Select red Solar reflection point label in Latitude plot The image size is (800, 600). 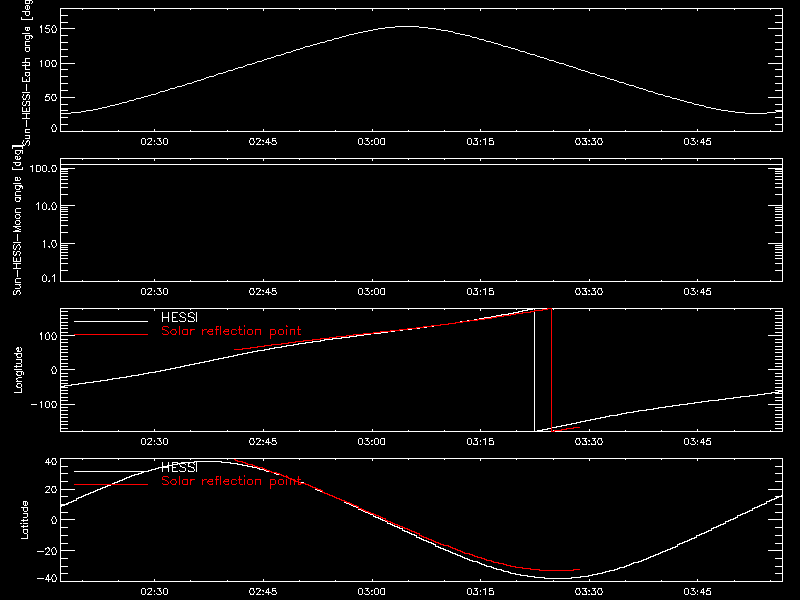click(231, 481)
